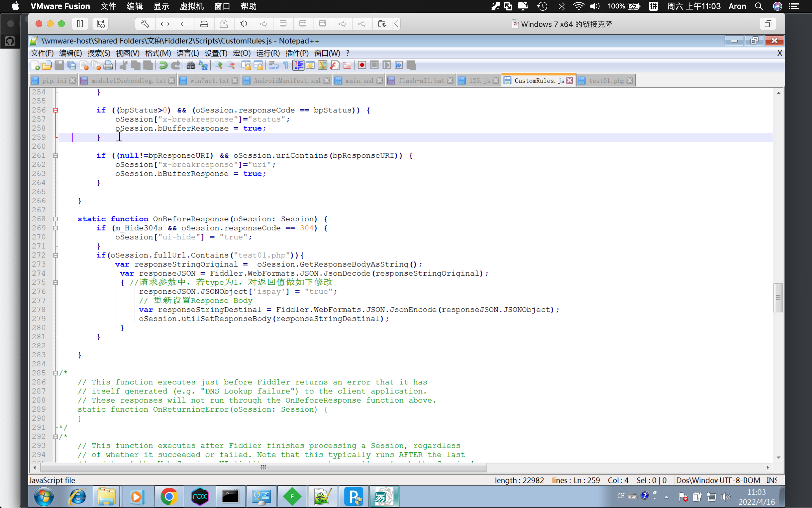Open VMware shared folders icon
The width and height of the screenshot is (812, 508).
pos(382,24)
